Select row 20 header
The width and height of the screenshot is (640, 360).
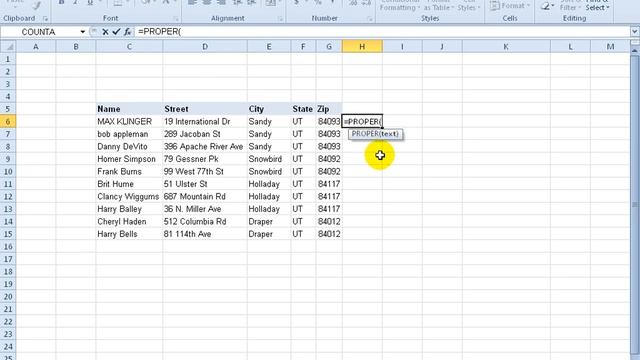click(8, 297)
